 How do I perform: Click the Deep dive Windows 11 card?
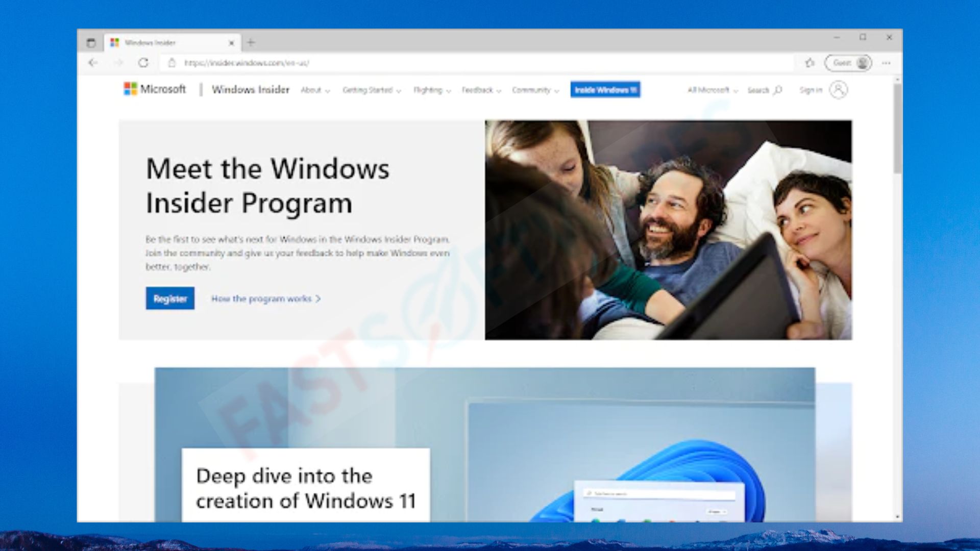306,485
